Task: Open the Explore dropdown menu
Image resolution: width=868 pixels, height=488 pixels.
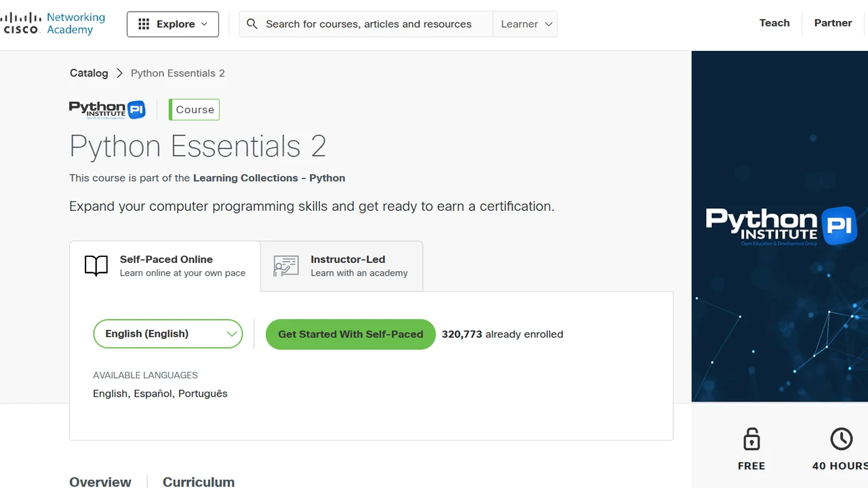Action: (173, 24)
